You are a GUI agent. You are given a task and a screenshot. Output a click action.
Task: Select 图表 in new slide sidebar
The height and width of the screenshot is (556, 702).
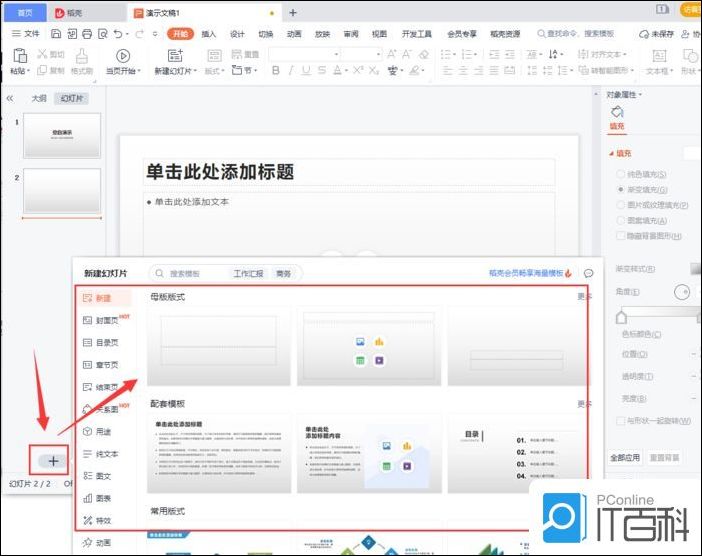(x=97, y=498)
